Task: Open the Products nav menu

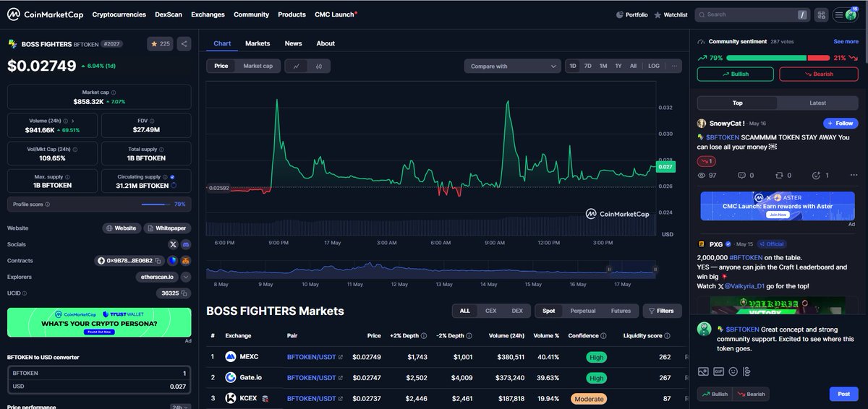Action: (292, 14)
